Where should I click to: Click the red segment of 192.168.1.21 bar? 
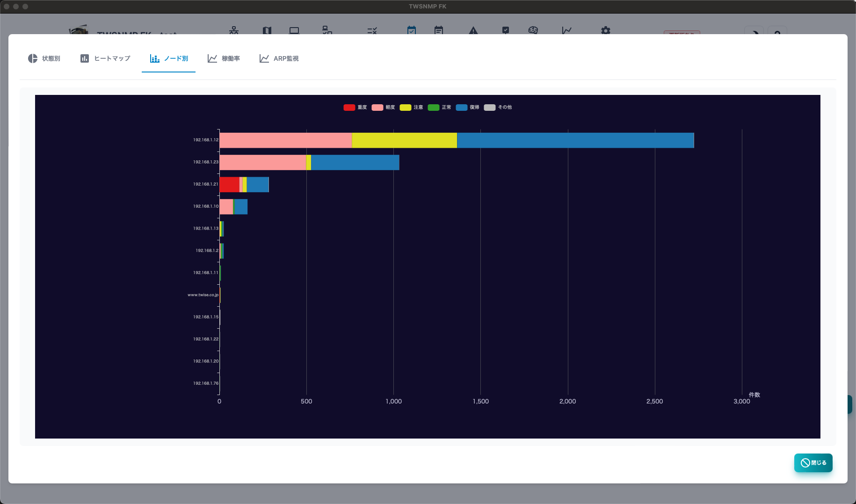[229, 185]
